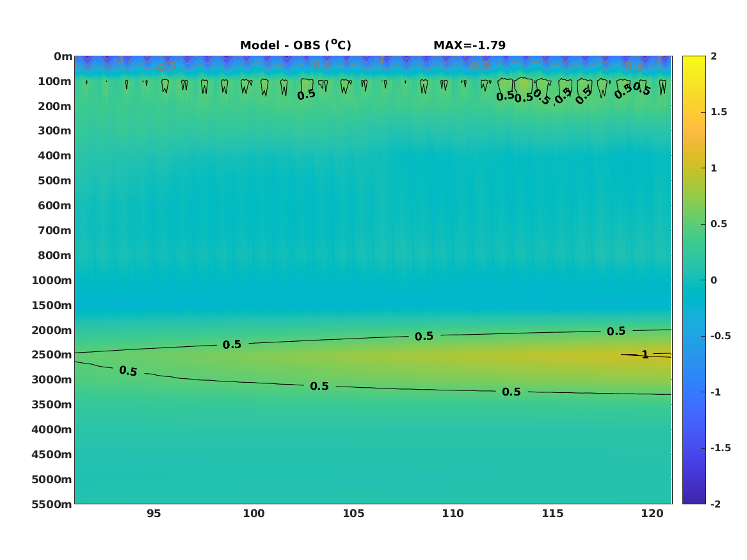The height and width of the screenshot is (560, 747).
Task: Click the "1000m" depth tick label
Action: (x=51, y=280)
